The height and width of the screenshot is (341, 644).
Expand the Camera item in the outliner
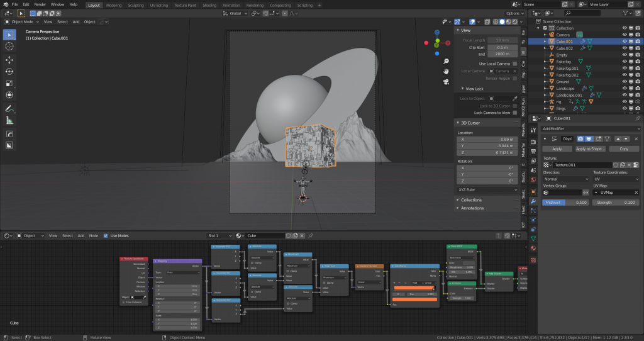[x=545, y=35]
